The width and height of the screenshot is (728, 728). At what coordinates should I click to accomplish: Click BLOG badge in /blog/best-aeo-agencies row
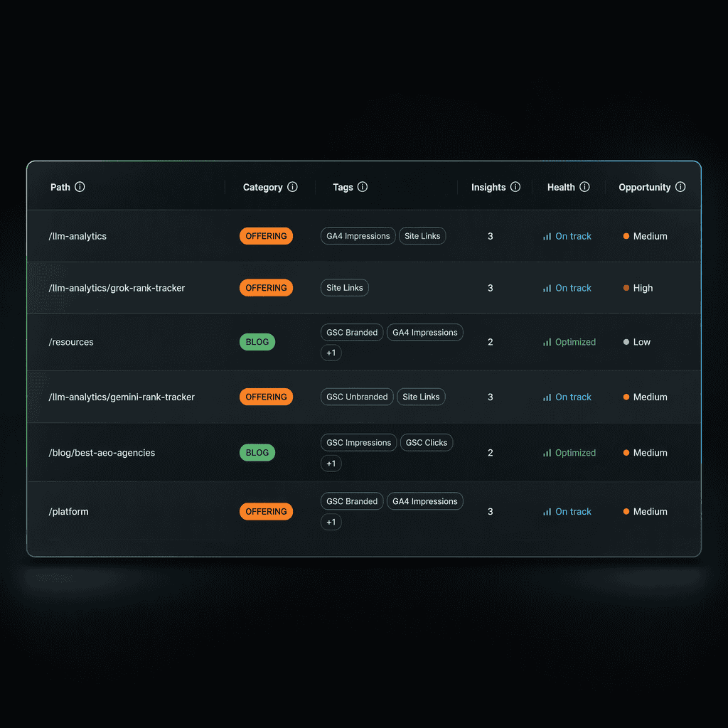pyautogui.click(x=257, y=453)
